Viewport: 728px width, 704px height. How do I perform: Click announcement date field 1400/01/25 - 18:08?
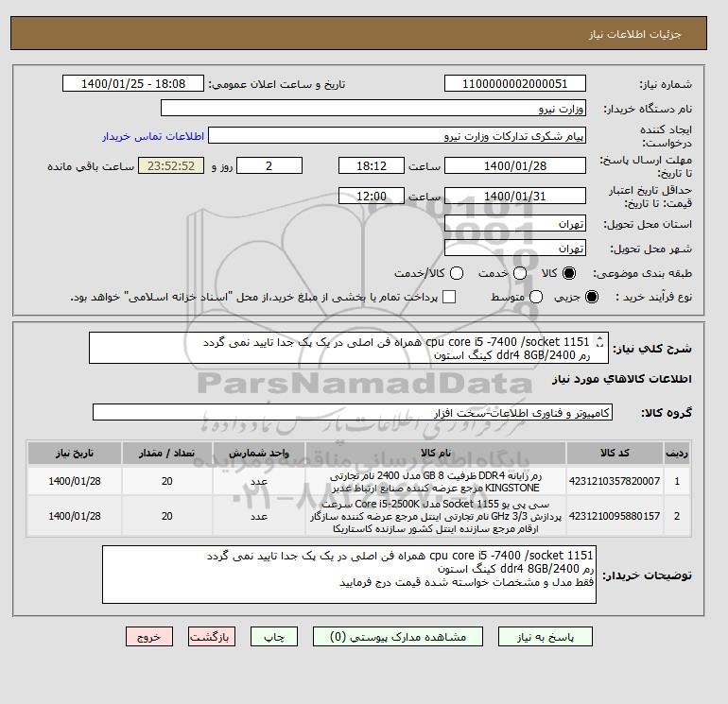pos(132,84)
